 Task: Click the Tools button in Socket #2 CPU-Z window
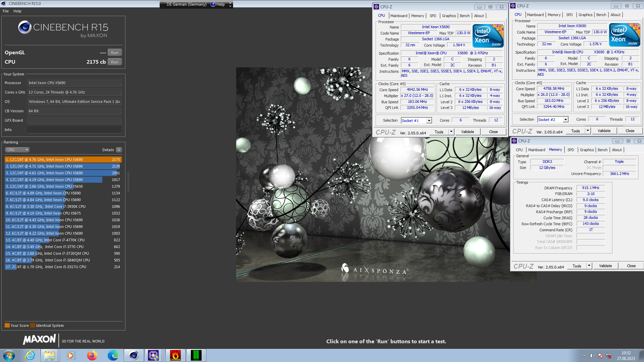tap(576, 131)
